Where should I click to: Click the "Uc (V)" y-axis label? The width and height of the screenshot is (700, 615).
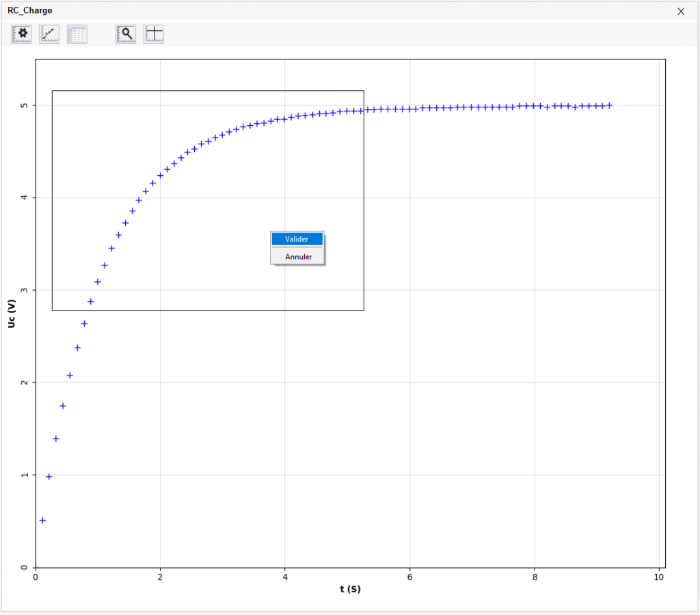click(12, 313)
